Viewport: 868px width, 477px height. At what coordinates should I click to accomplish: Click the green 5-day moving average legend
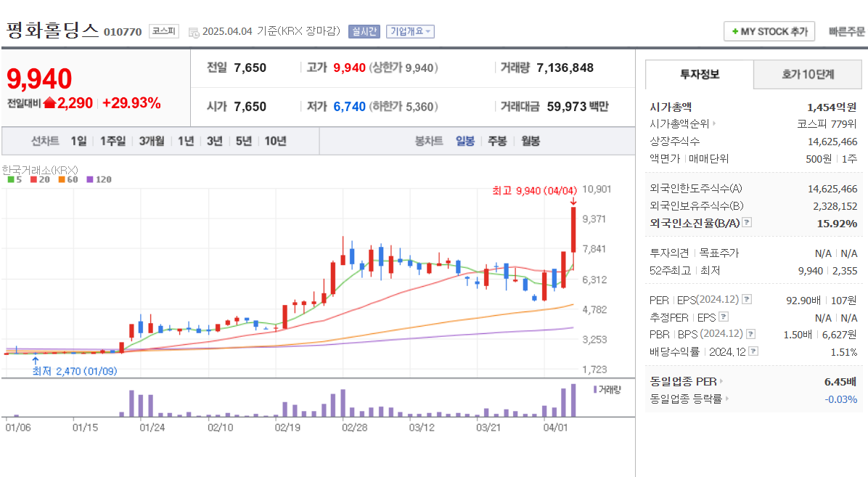[x=15, y=179]
